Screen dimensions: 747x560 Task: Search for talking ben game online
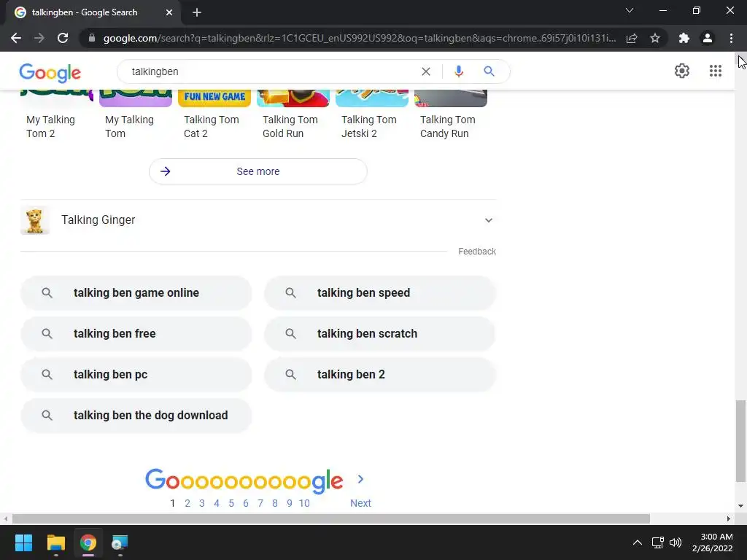(x=136, y=293)
